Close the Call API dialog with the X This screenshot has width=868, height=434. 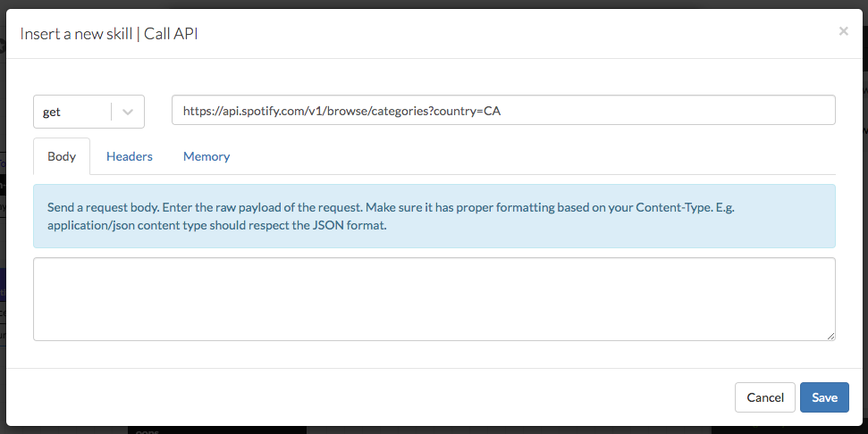pyautogui.click(x=843, y=31)
